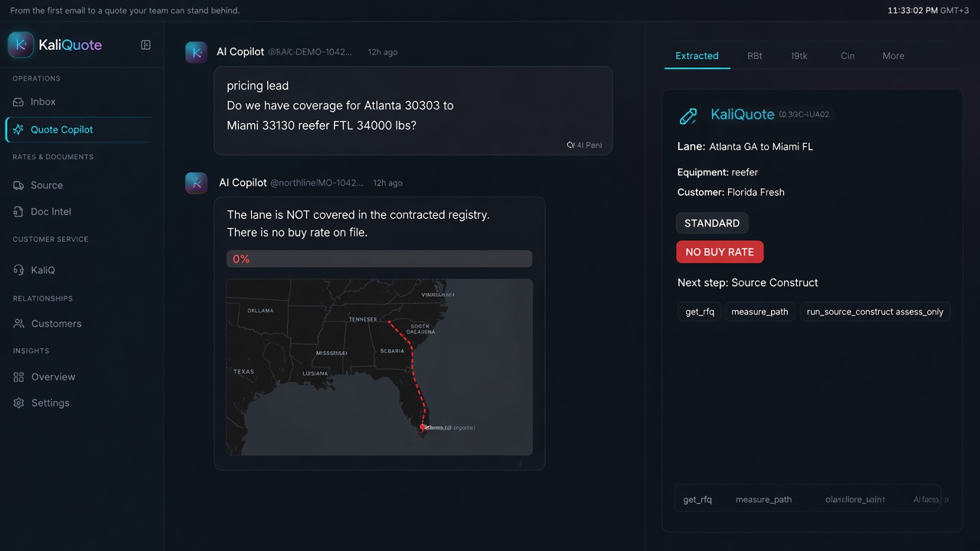This screenshot has width=980, height=551.
Task: Open the More tab
Action: pyautogui.click(x=893, y=56)
